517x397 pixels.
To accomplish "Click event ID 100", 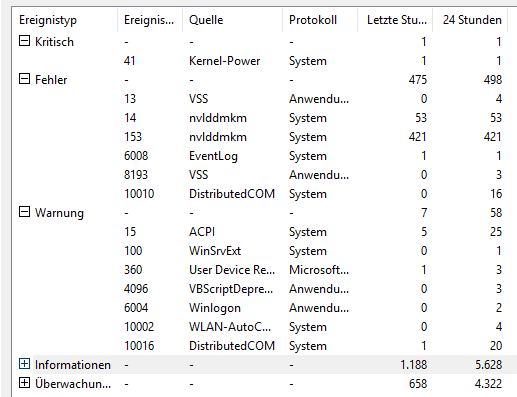I will (133, 251).
